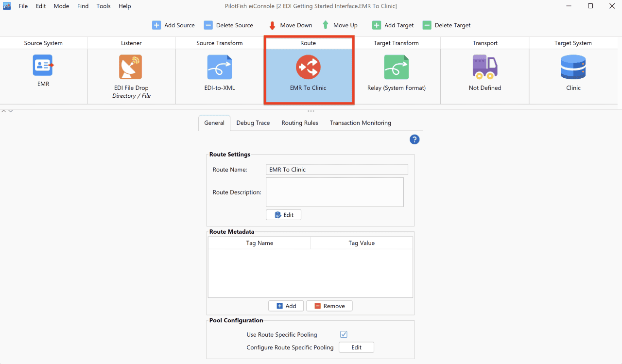The height and width of the screenshot is (364, 622).
Task: Move the selected source up
Action: tap(340, 25)
